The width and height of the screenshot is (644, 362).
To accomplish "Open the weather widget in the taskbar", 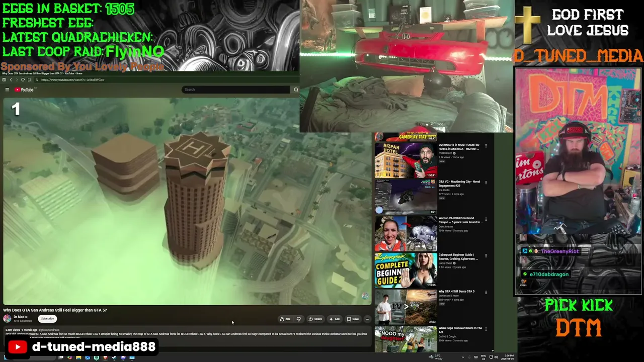I will (436, 357).
